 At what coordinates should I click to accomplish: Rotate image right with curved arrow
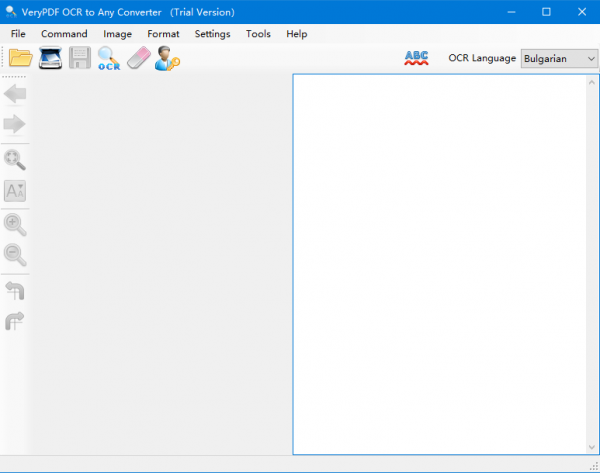click(x=15, y=321)
